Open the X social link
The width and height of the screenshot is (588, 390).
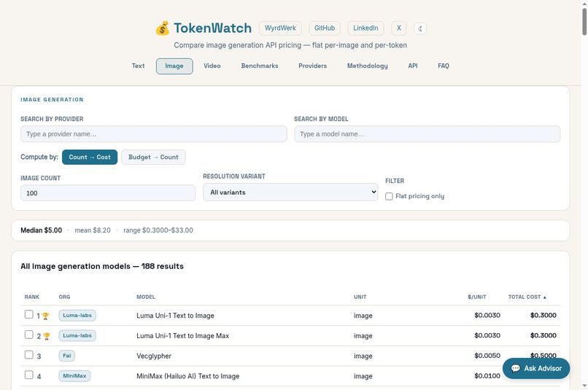point(398,28)
